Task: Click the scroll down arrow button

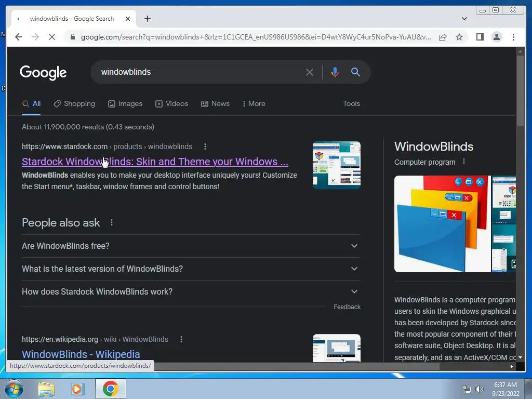Action: 520,357
